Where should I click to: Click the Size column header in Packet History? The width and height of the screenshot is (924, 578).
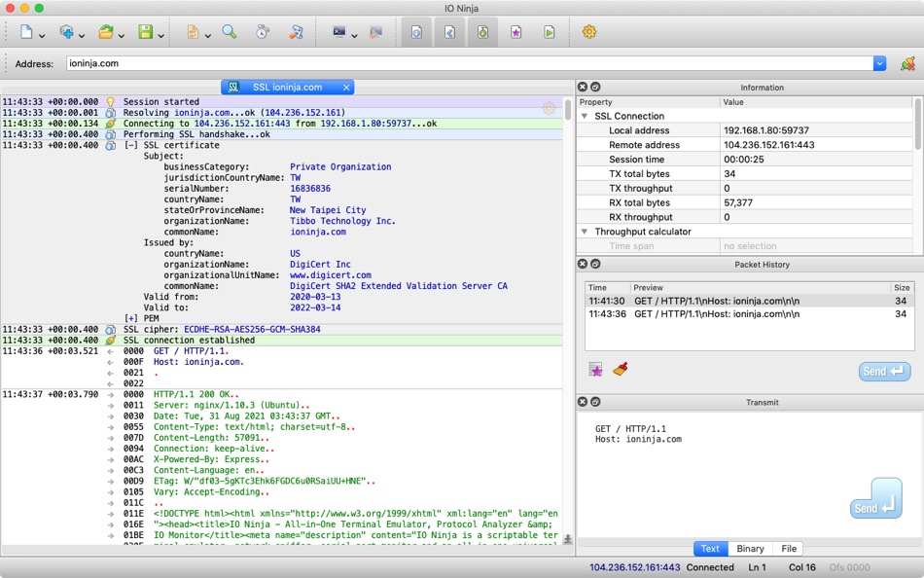(x=902, y=288)
